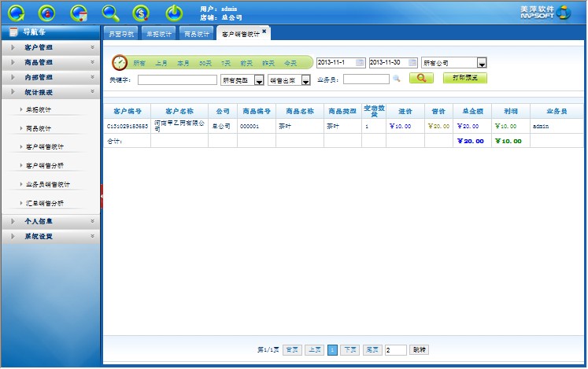Close the 客户销售统计 tab
The width and height of the screenshot is (588, 369).
coord(264,31)
